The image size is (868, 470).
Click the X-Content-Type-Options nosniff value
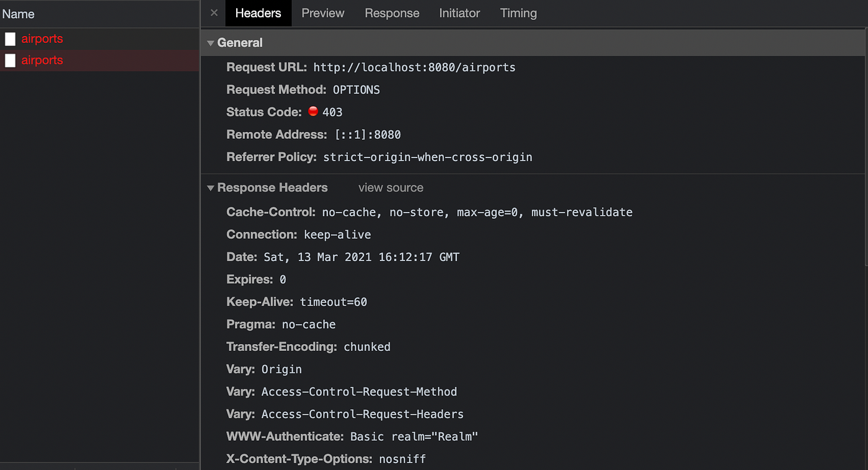coord(402,459)
